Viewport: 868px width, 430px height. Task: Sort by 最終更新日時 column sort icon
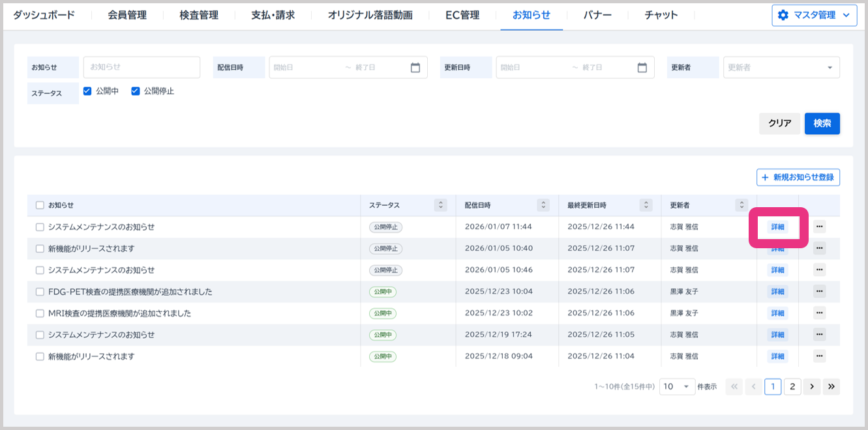[646, 205]
